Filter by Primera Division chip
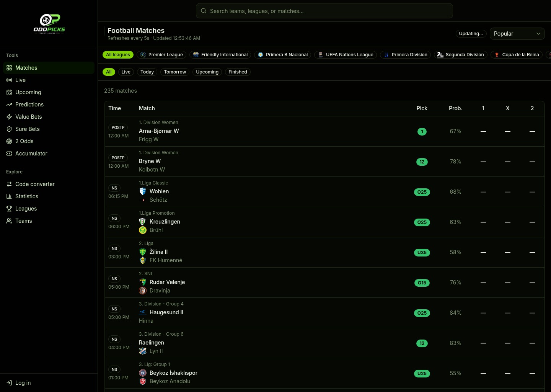 pos(405,55)
